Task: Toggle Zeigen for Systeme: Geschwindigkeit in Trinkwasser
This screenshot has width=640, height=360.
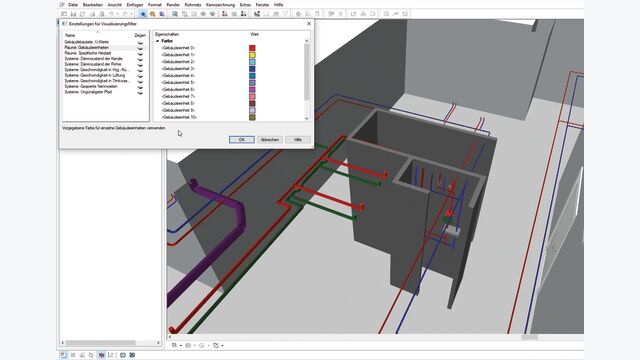Action: (x=140, y=81)
